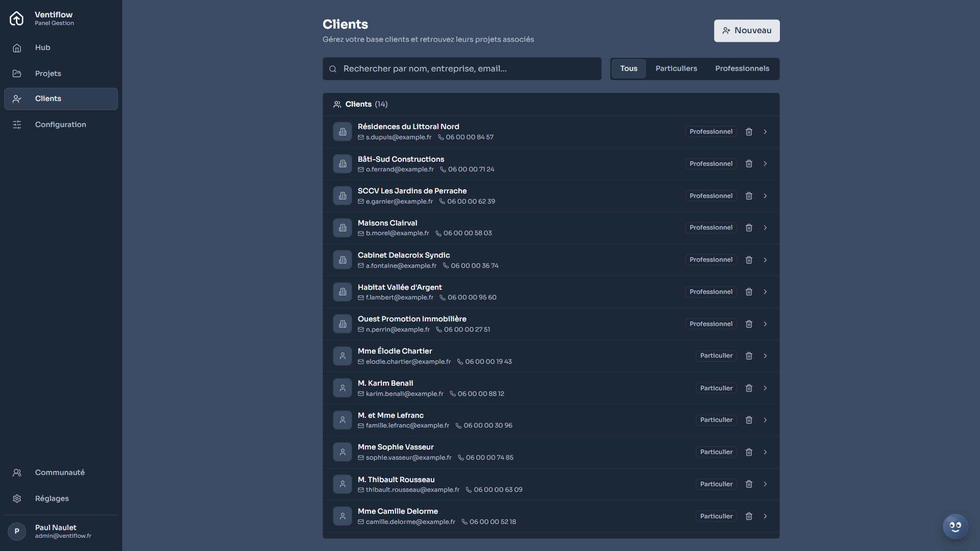This screenshot has height=551, width=980.
Task: Open Paul Naulet account profile
Action: pyautogui.click(x=61, y=531)
